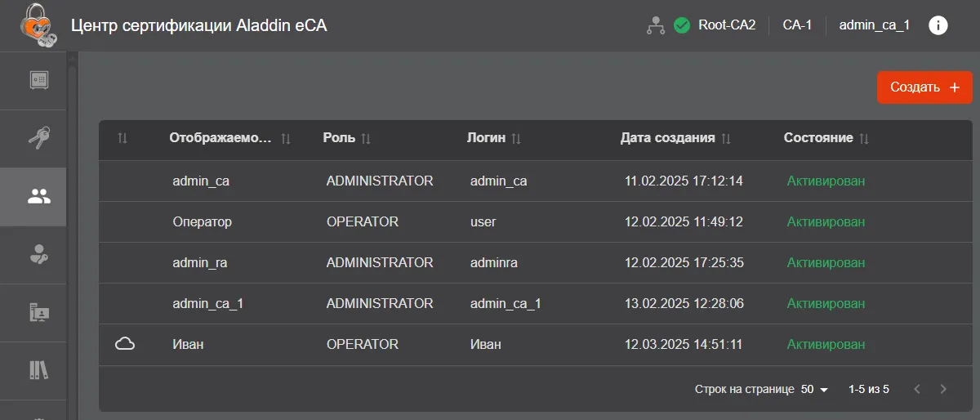980x420 pixels.
Task: Click the cloud icon in Иван row
Action: pyautogui.click(x=125, y=344)
